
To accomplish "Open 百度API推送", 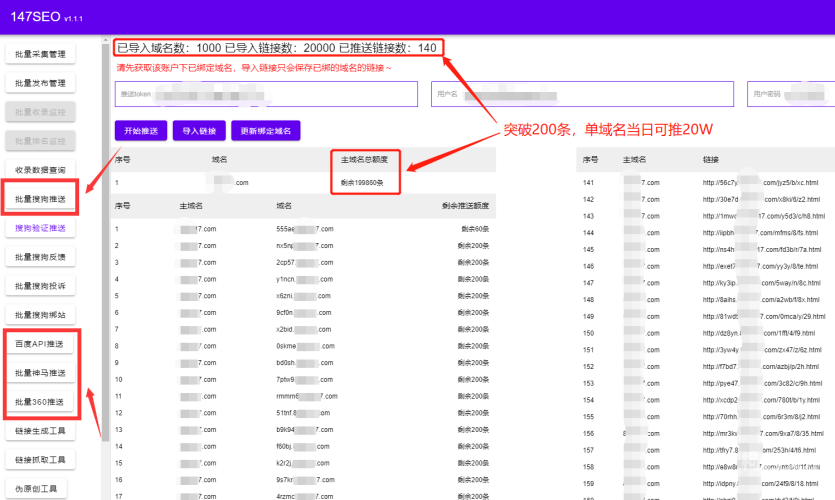I will [40, 344].
